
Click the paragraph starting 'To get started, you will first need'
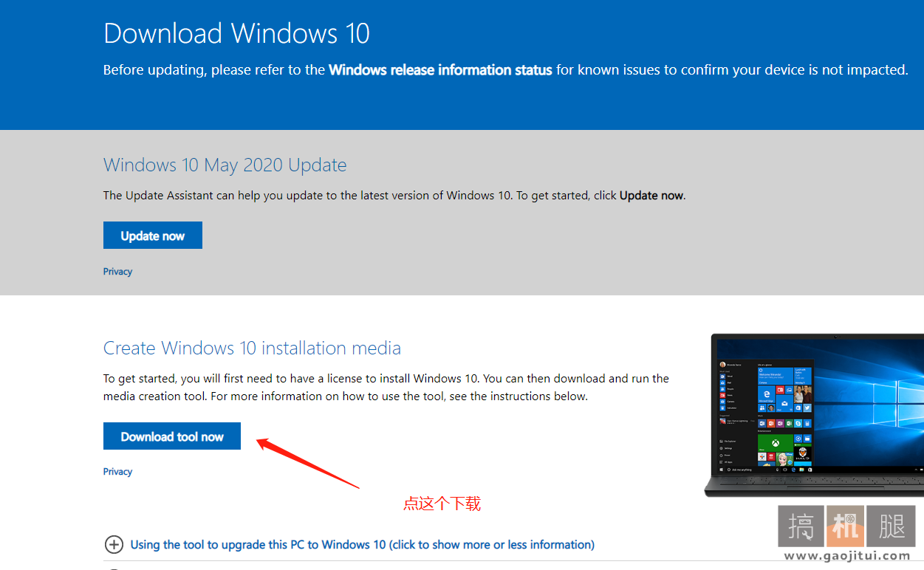386,387
